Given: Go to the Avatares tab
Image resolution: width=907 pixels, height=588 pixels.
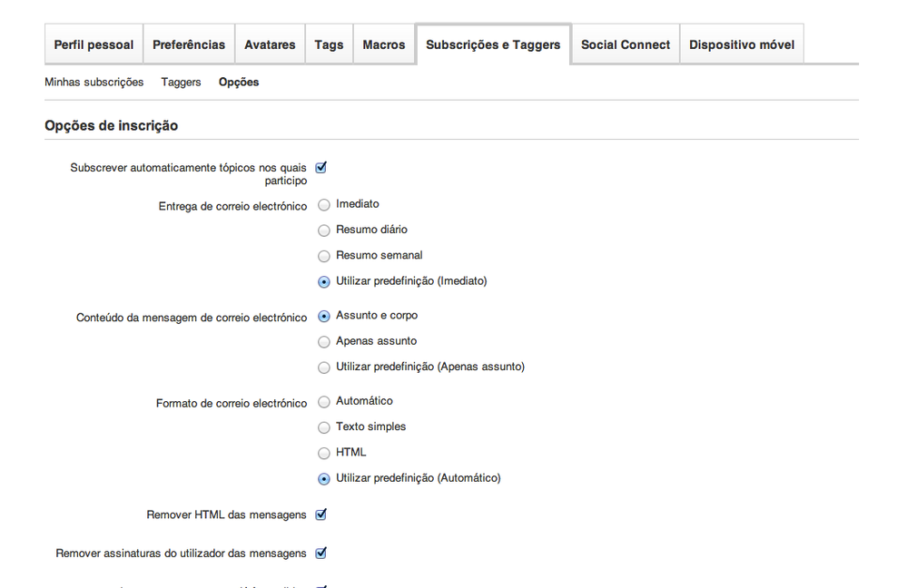Looking at the screenshot, I should 270,44.
